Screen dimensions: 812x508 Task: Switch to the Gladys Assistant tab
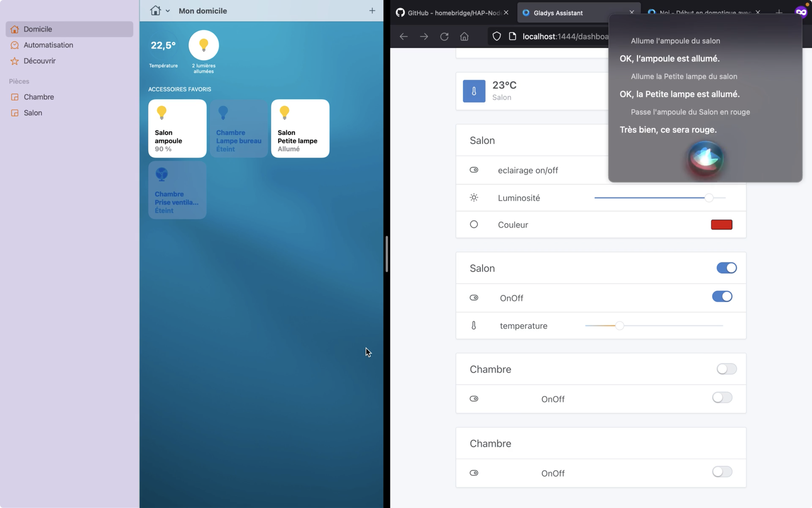click(x=579, y=13)
